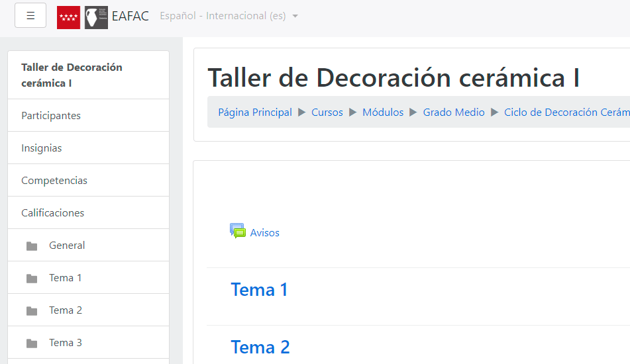
Task: Open the EAFAC site name link
Action: click(131, 16)
